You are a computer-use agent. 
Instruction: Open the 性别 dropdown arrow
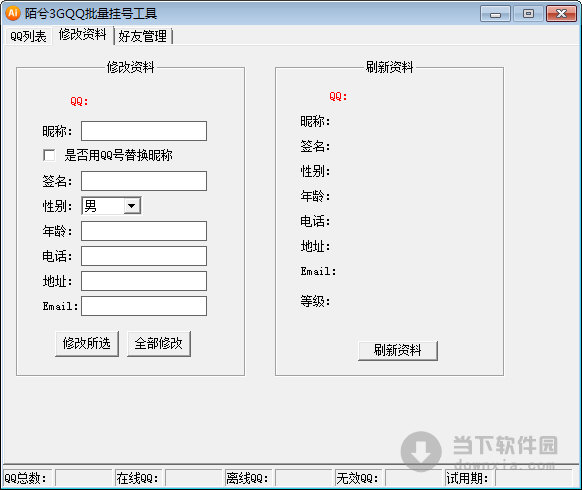tap(131, 206)
